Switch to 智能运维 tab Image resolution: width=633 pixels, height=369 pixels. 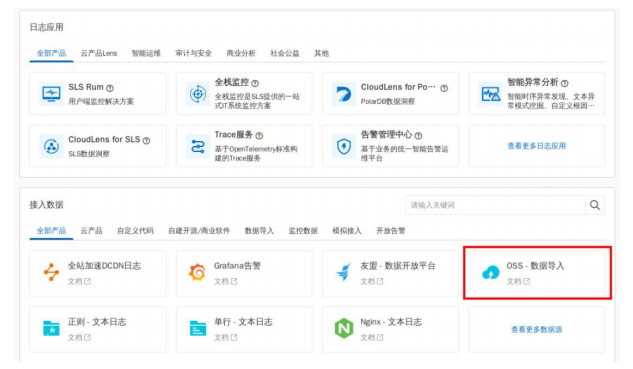tap(146, 53)
